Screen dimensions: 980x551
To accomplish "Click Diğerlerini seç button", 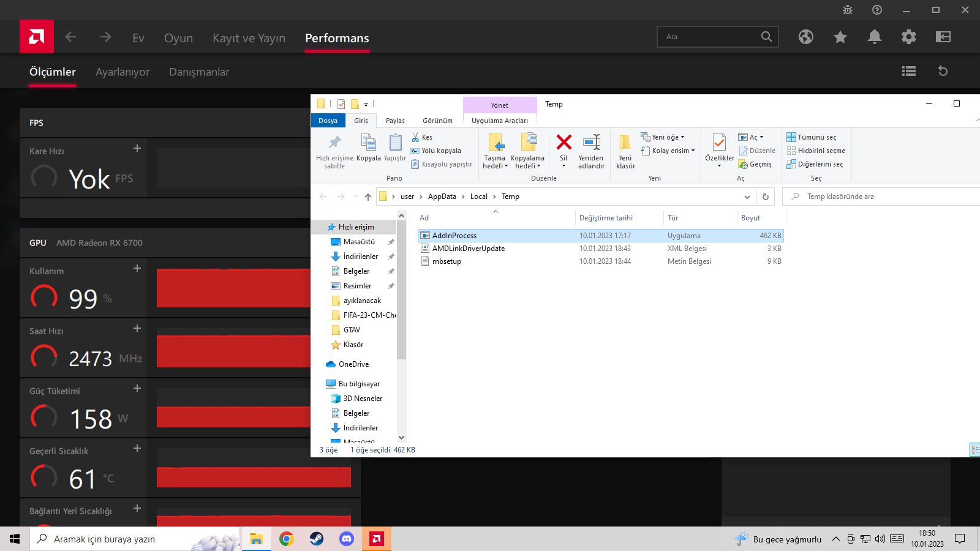I will (x=815, y=164).
